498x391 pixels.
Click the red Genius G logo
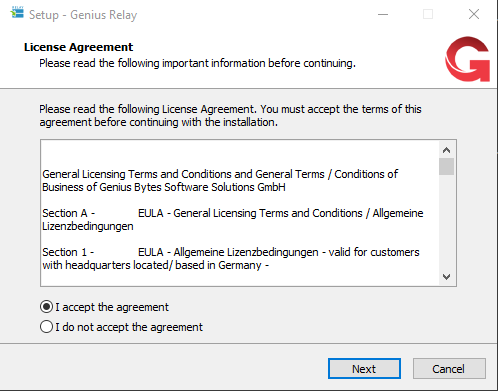point(468,59)
